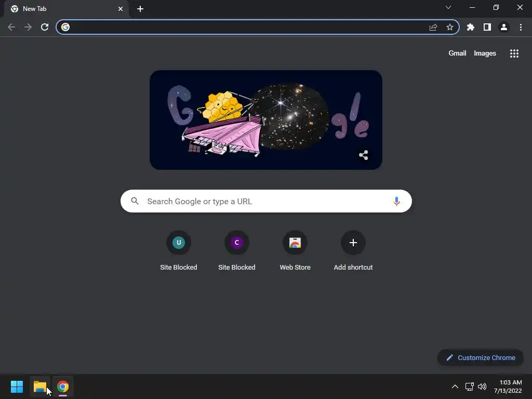532x399 pixels.
Task: Open the Web Store shortcut
Action: pos(295,251)
